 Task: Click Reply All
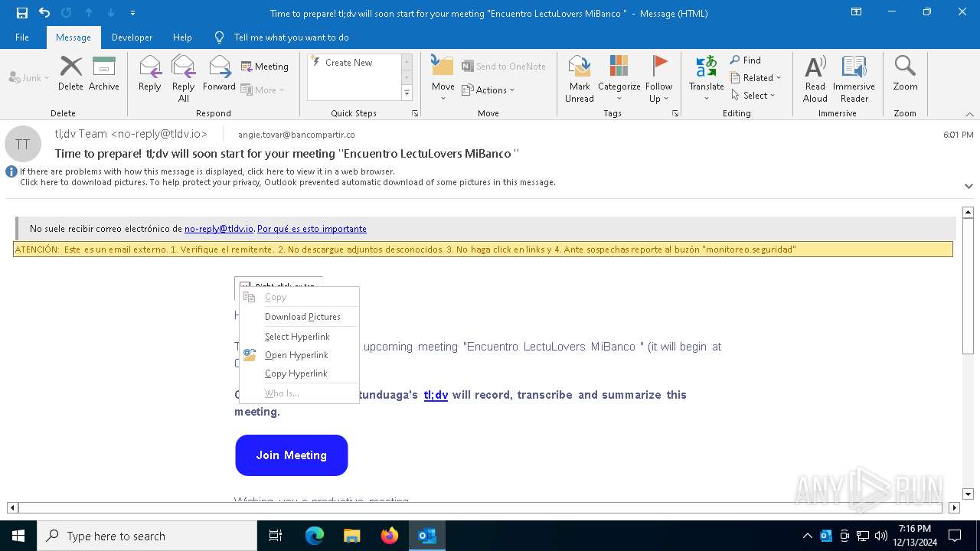pos(184,78)
